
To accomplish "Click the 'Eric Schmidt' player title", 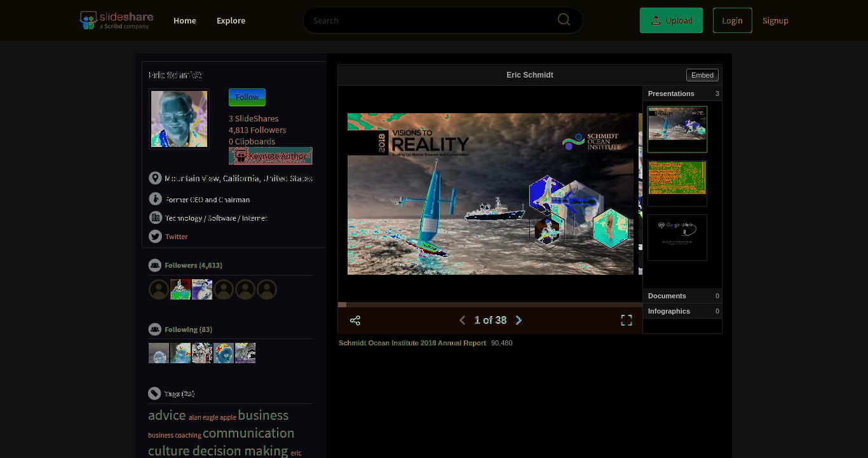I will point(530,75).
